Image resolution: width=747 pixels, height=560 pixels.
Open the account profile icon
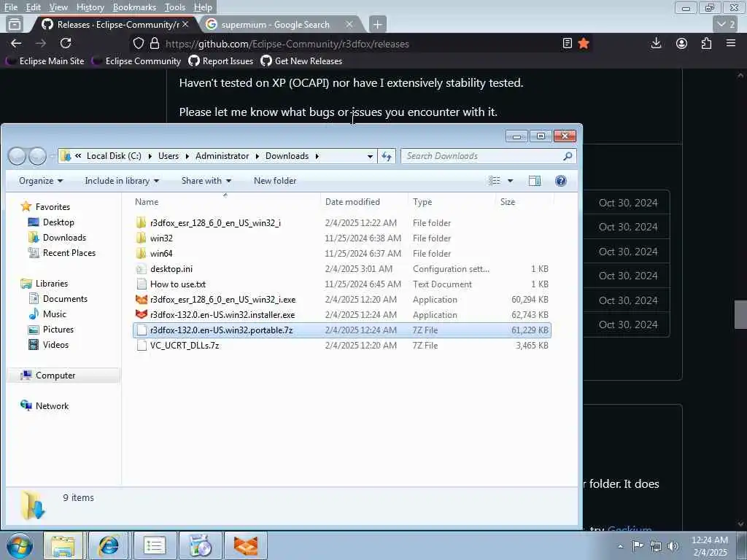tap(682, 43)
